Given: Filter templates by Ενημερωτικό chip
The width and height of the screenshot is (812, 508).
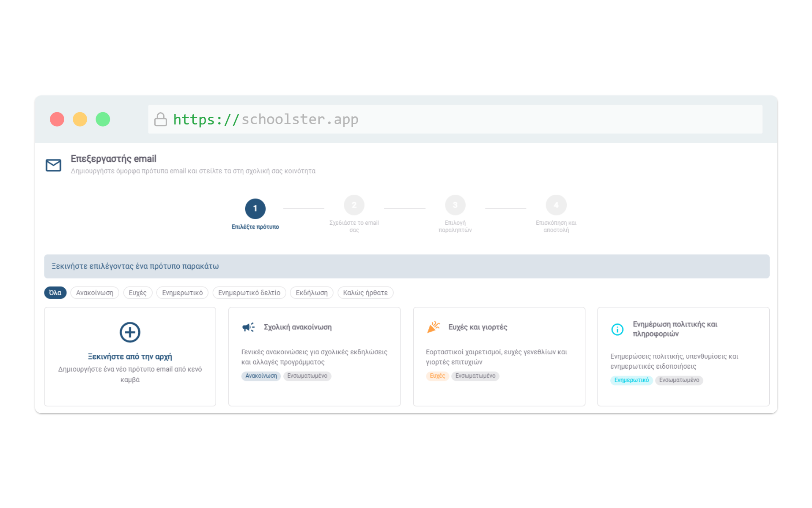Looking at the screenshot, I should pos(182,293).
